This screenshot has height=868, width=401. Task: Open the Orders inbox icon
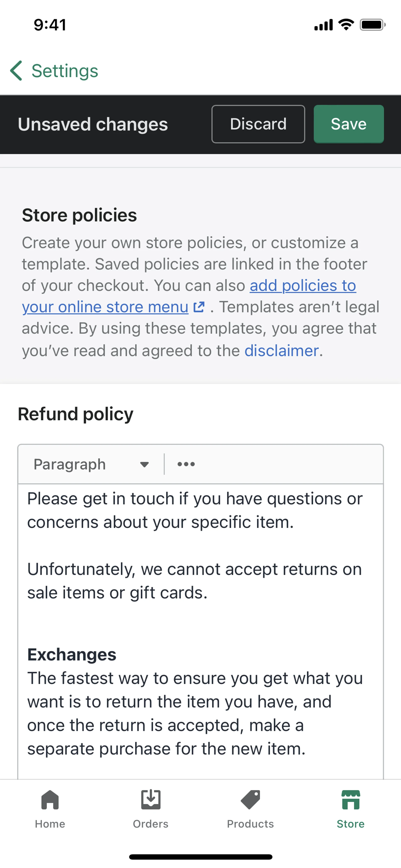[151, 799]
